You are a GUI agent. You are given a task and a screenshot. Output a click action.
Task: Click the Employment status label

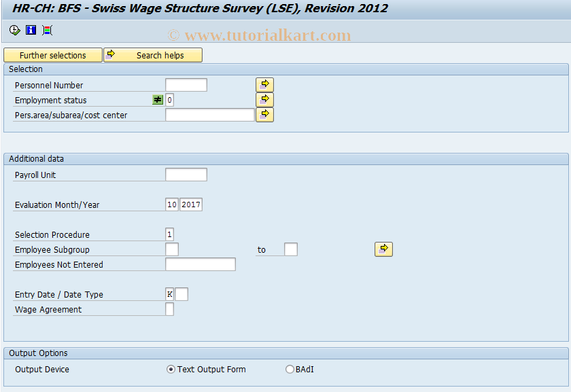tap(50, 101)
